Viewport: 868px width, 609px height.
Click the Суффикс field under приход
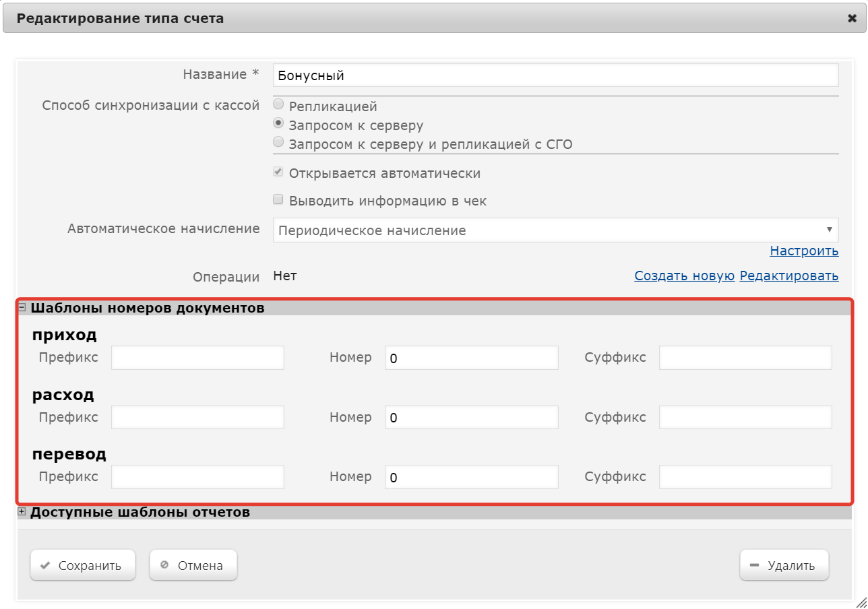(x=745, y=358)
